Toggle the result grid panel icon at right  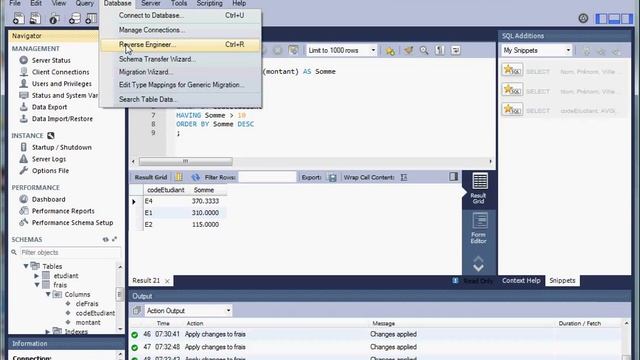tap(453, 177)
